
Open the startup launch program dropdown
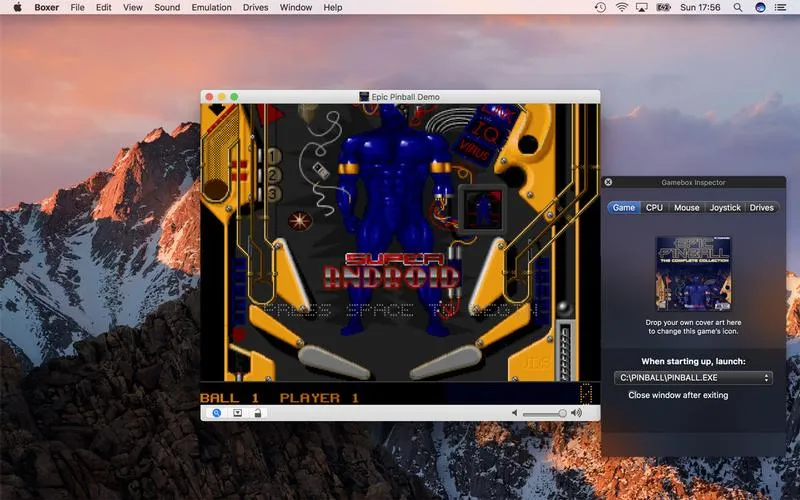click(x=693, y=378)
